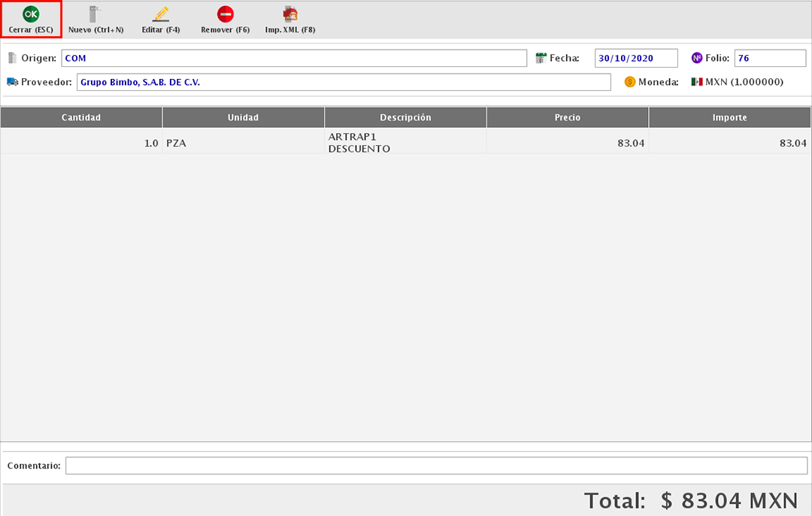Viewport: 812px width, 516px height.
Task: Click the calendar icon beside Fecha
Action: point(541,58)
